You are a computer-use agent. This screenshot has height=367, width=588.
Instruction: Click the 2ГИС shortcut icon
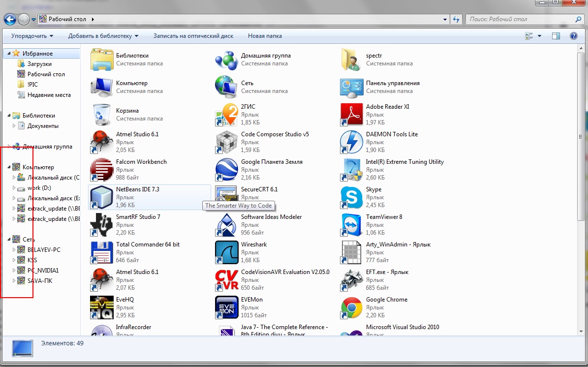(226, 115)
